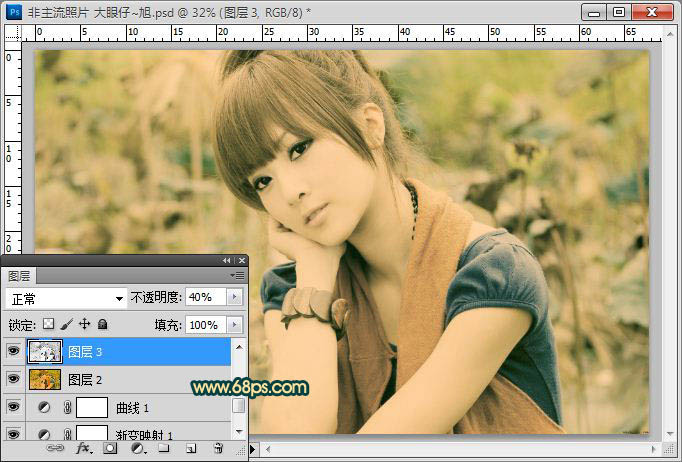Viewport: 682px width, 462px height.
Task: Click the create new layer icon
Action: point(189,449)
